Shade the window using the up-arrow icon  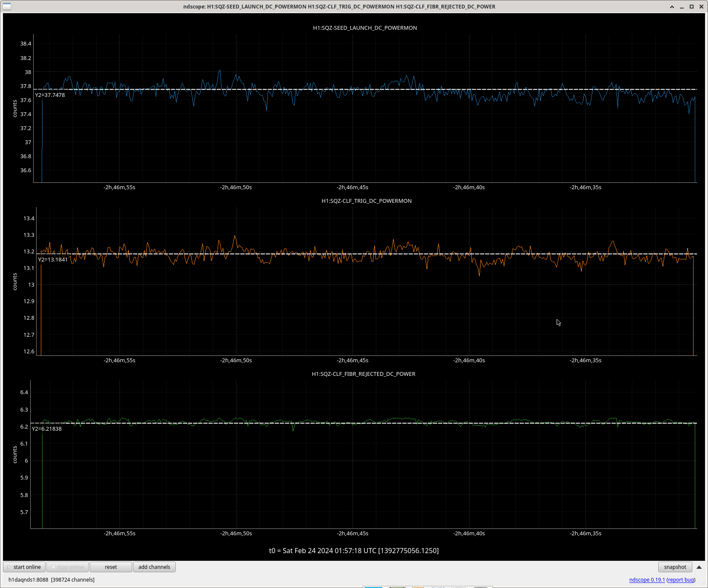[x=672, y=6]
